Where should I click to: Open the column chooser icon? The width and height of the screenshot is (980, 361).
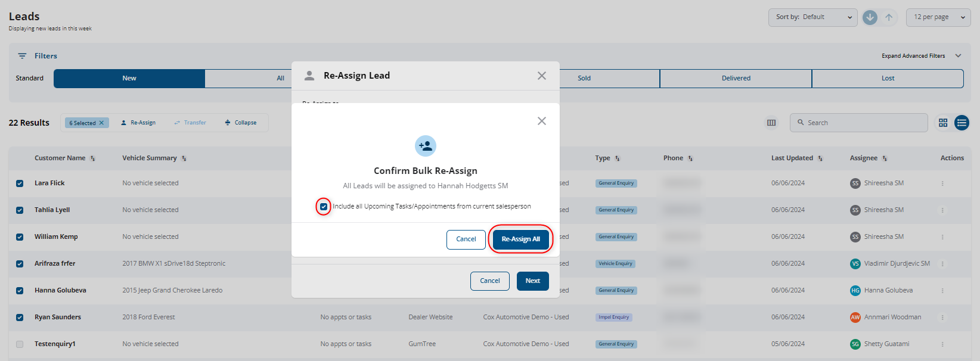point(771,123)
